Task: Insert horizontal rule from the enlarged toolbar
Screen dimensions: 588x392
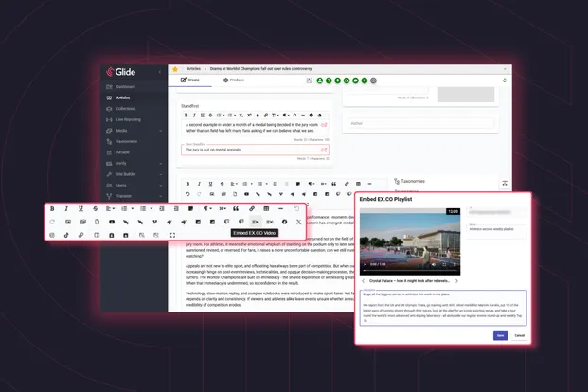Action: tap(280, 208)
